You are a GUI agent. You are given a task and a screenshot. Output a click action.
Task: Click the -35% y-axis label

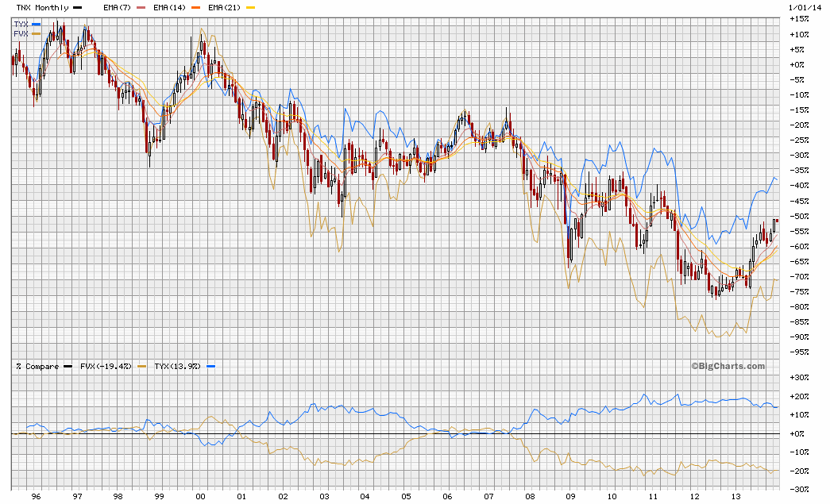799,171
